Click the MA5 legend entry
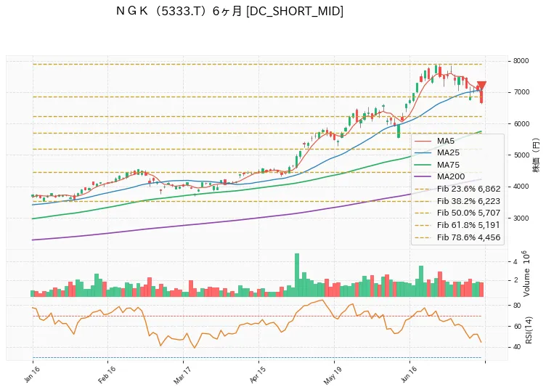The image size is (546, 392). click(435, 141)
